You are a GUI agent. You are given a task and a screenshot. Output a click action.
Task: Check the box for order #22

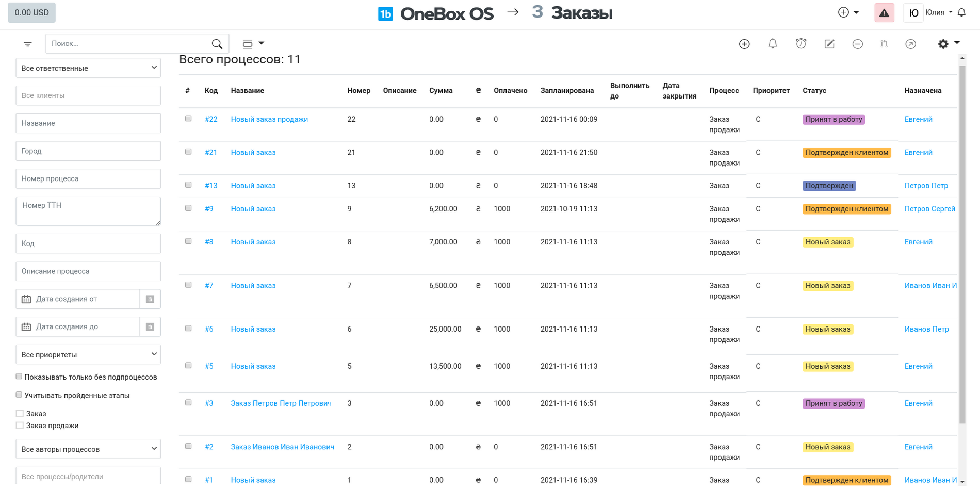(x=188, y=119)
